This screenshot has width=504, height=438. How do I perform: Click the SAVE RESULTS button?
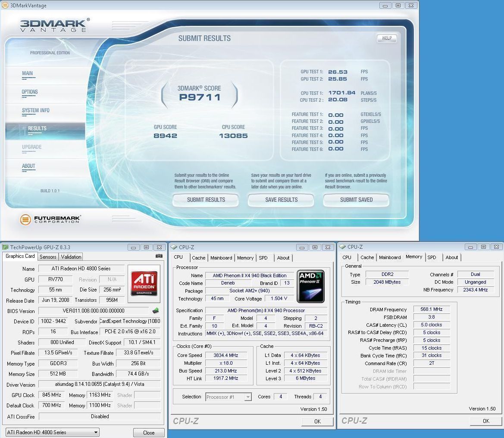coord(281,200)
